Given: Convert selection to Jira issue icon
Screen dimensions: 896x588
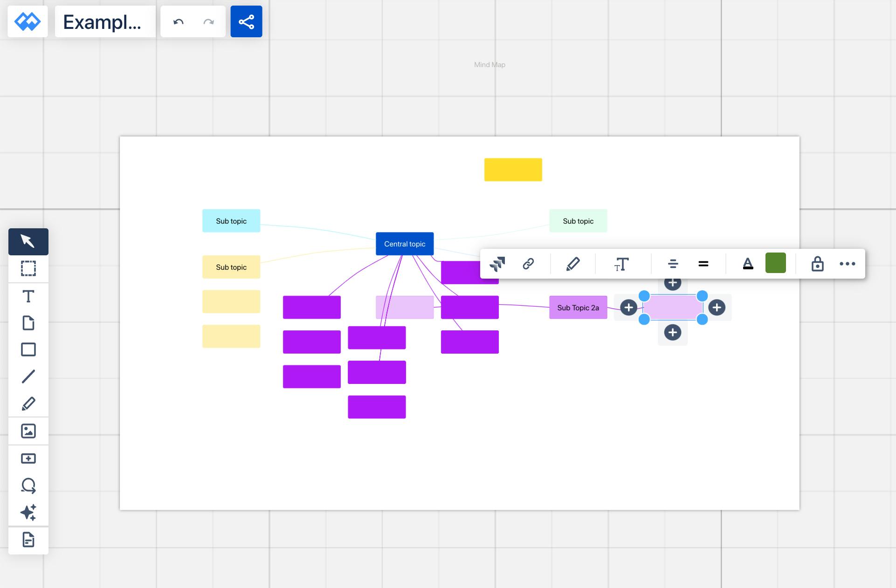Looking at the screenshot, I should [497, 264].
